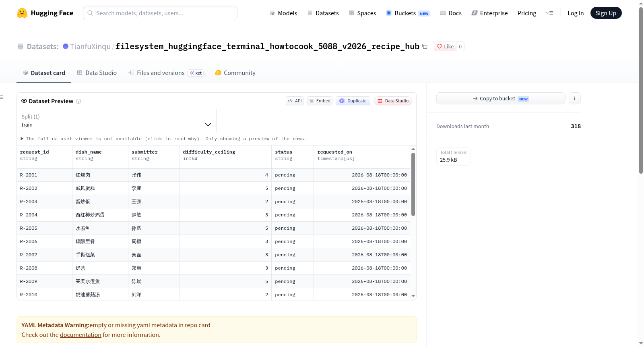Click the table scroll-down arrow
The image size is (644, 347).
(413, 296)
